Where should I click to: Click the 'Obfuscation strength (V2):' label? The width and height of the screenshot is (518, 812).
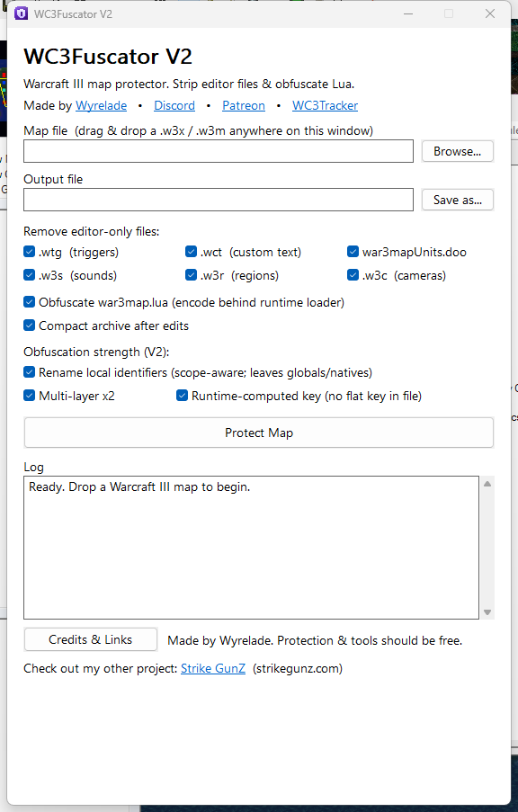pos(96,352)
